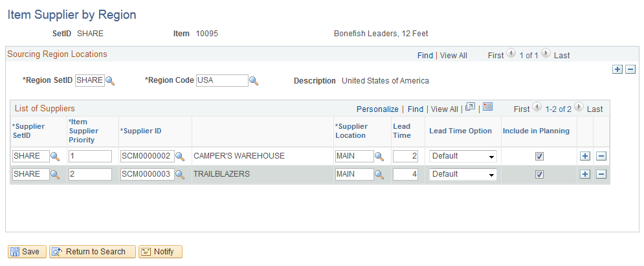This screenshot has width=644, height=266.
Task: Look up Supplier ID for SCM0000002 row
Action: (x=180, y=157)
